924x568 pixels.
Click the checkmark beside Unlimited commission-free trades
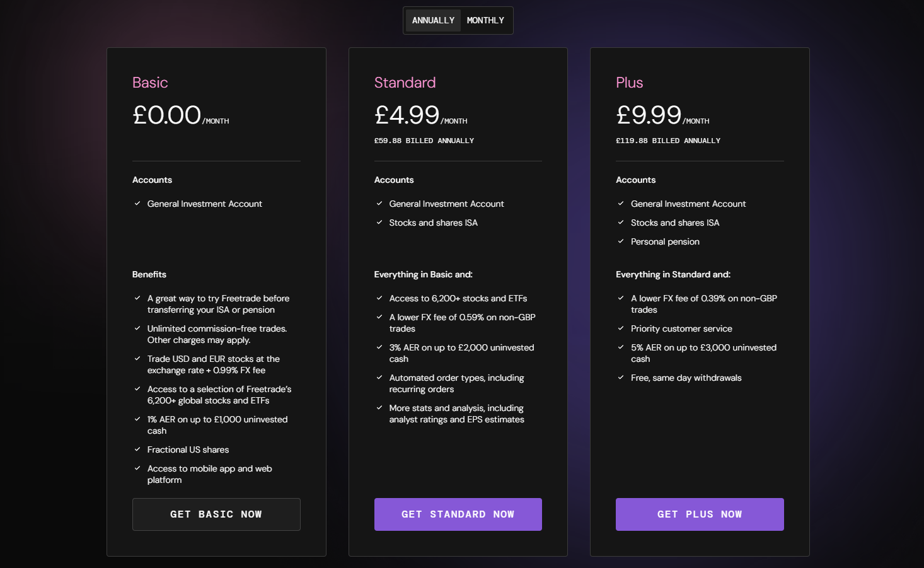coord(137,328)
